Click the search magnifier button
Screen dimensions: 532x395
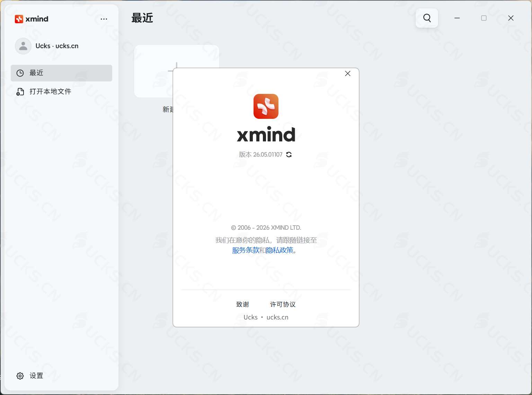[x=427, y=18]
